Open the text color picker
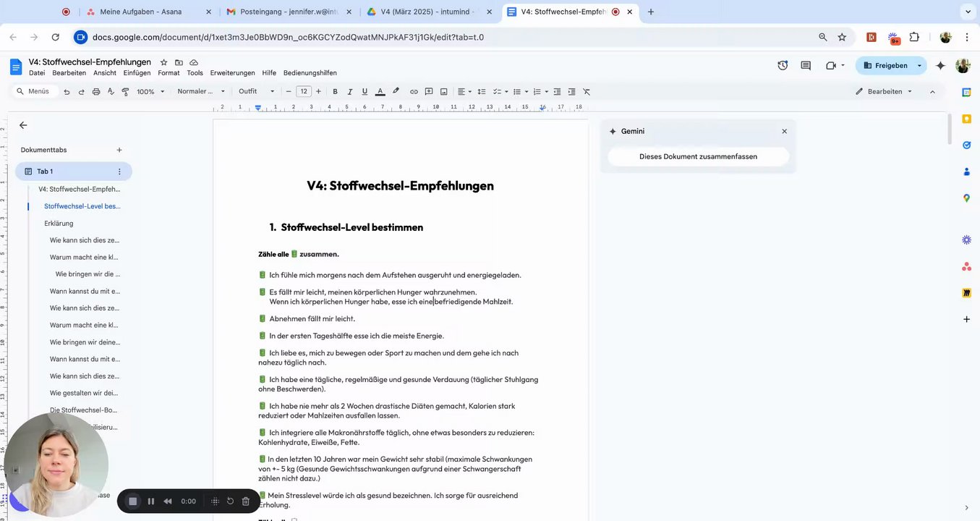 tap(380, 92)
